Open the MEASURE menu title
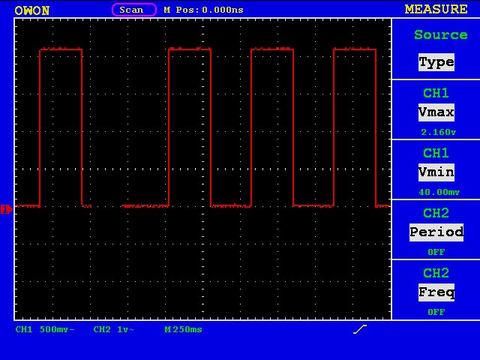Viewport: 480px width, 360px height. coord(436,9)
